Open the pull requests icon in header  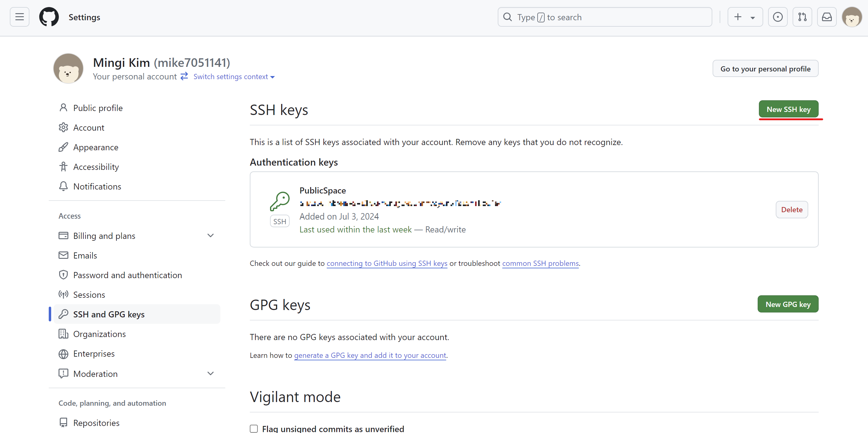(x=802, y=17)
